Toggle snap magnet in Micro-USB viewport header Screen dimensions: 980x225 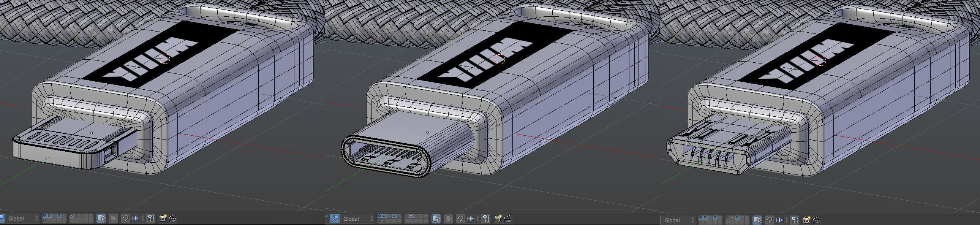click(769, 220)
